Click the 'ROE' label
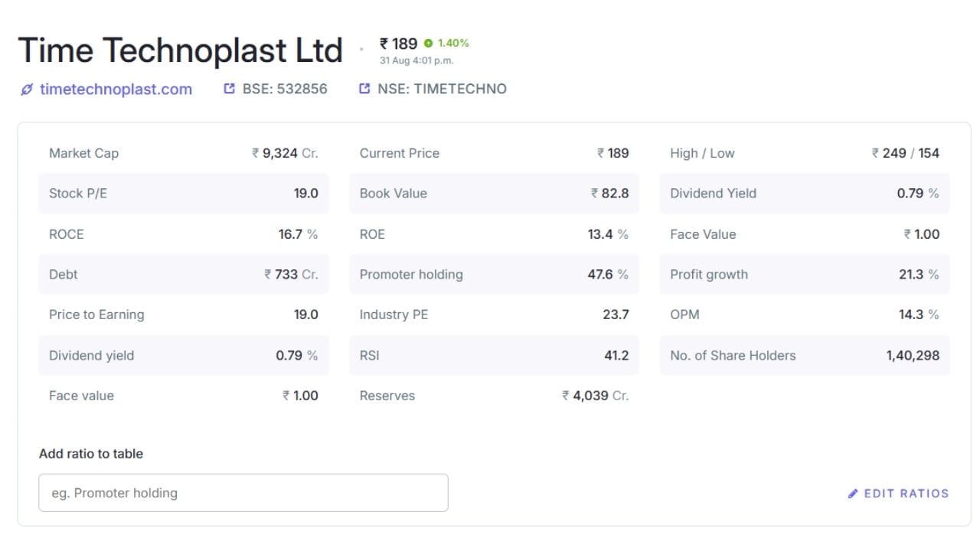980x551 pixels. 372,234
